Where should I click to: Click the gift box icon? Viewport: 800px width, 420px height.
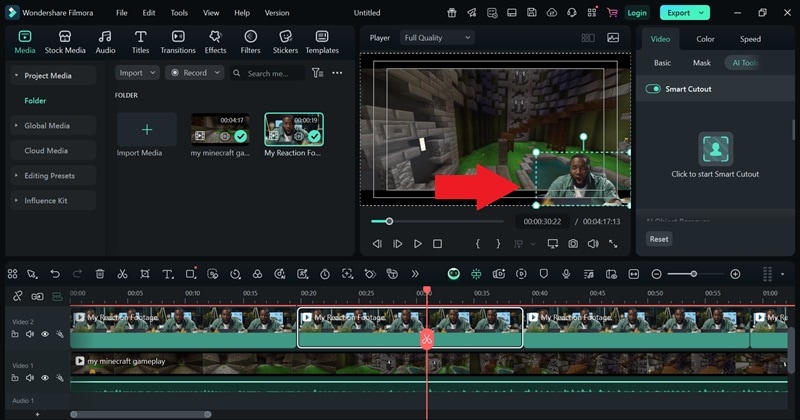(452, 13)
